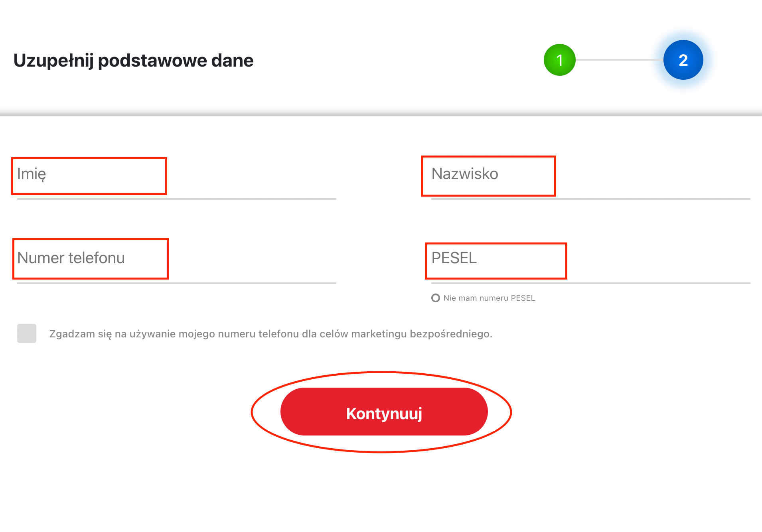The height and width of the screenshot is (532, 762).
Task: Click the 'Uzupełnij podstawowe dane' heading
Action: pos(133,61)
